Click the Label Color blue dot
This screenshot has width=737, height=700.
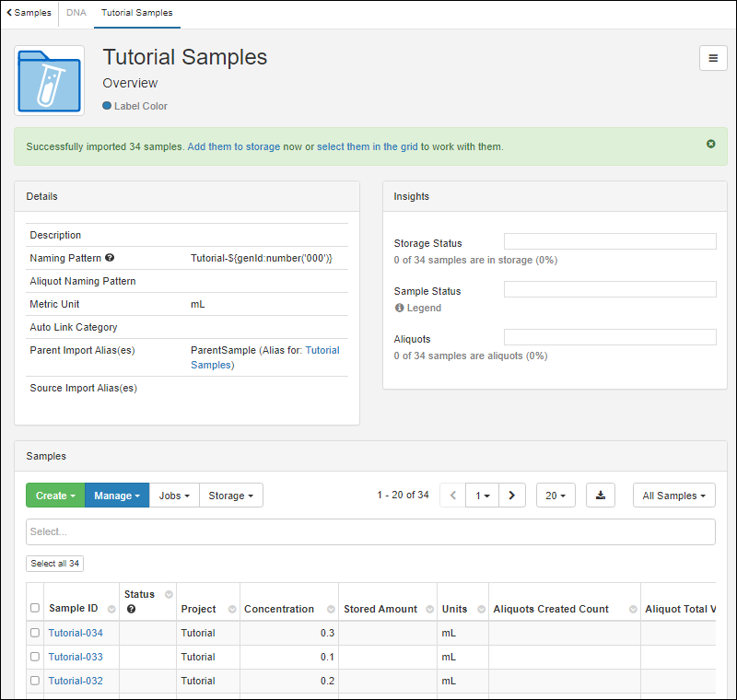coord(107,106)
